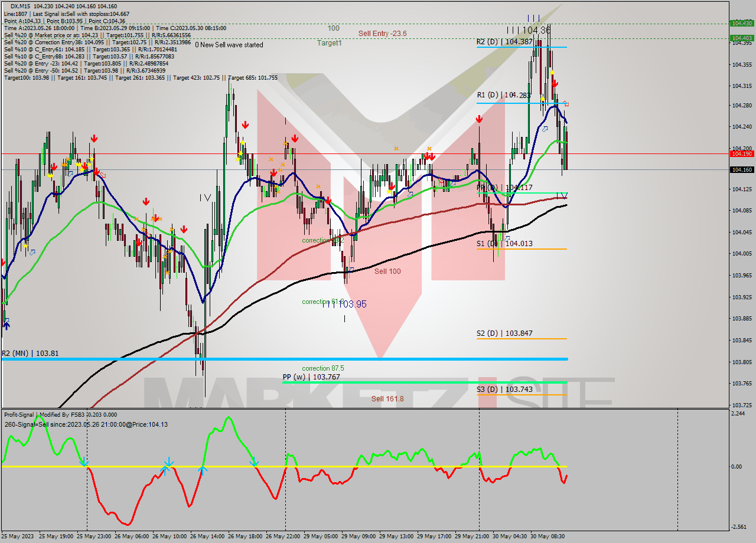Click the -2.561 indicator scale value
Screen dimensions: 756x543
738,527
